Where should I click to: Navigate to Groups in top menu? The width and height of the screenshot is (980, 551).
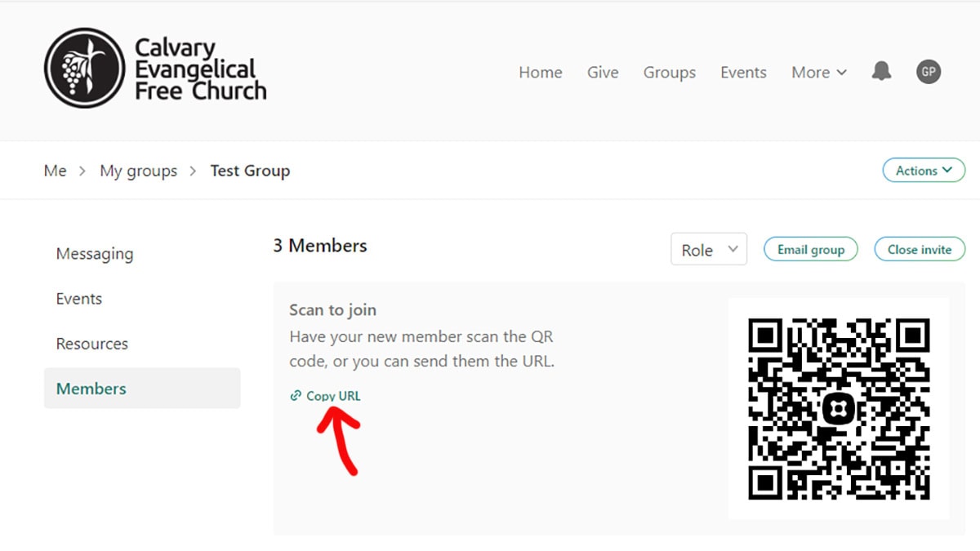(x=669, y=73)
